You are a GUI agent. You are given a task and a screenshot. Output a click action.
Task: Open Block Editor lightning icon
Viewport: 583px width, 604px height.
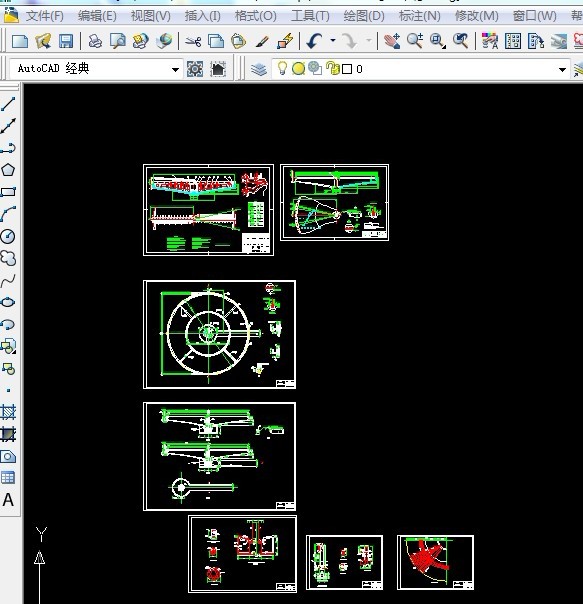tap(285, 41)
